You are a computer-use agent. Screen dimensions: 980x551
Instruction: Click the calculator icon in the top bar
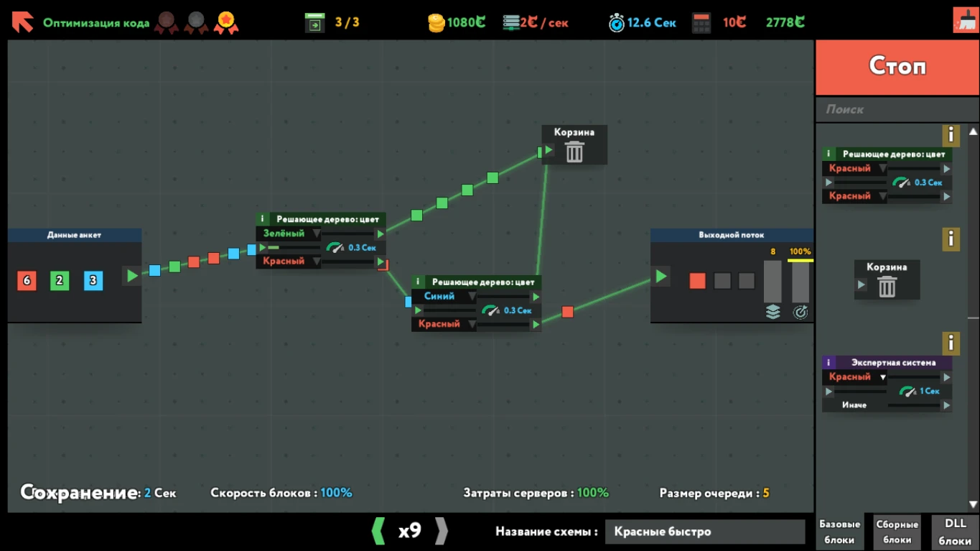coord(701,22)
